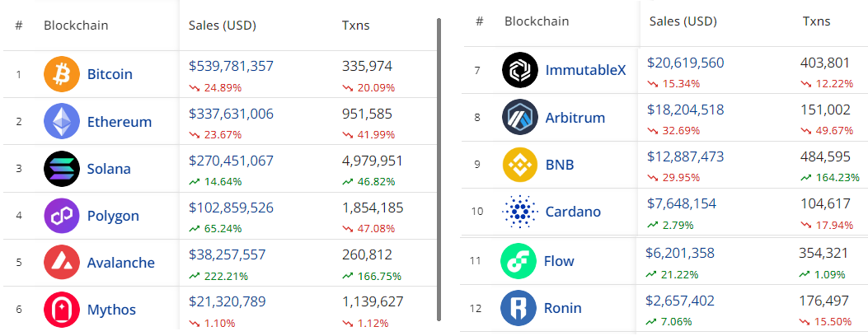868x336 pixels.
Task: Click the black ImmutableX logo icon
Action: point(520,70)
